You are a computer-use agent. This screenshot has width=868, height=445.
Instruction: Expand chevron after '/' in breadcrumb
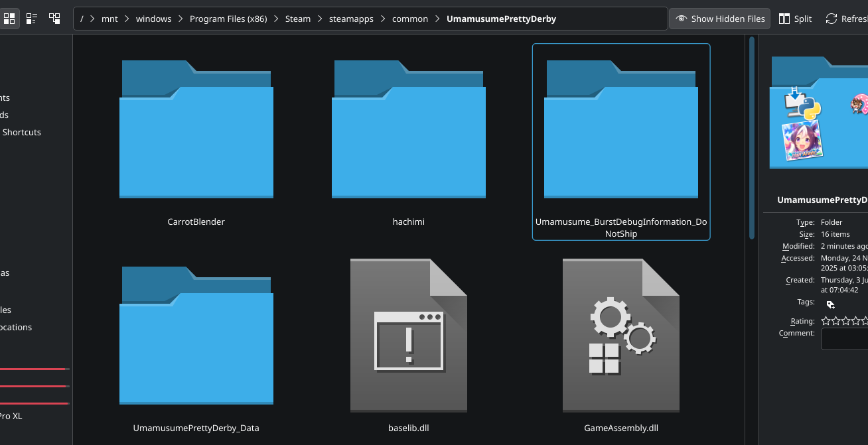pyautogui.click(x=93, y=19)
